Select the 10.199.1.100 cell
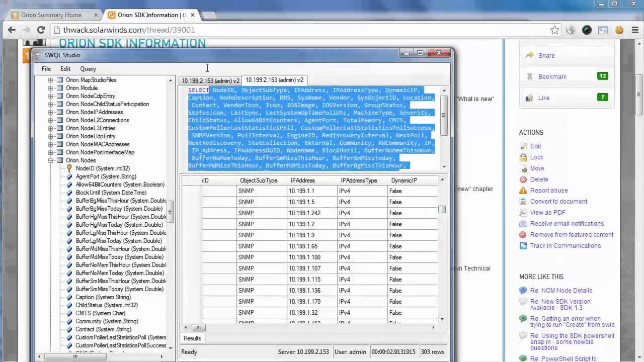The width and height of the screenshot is (644, 362). click(312, 257)
